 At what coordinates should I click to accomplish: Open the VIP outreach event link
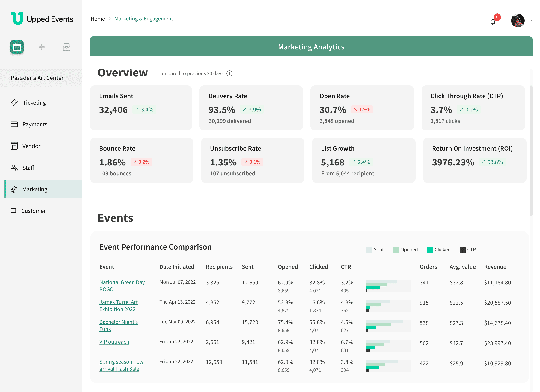[114, 342]
